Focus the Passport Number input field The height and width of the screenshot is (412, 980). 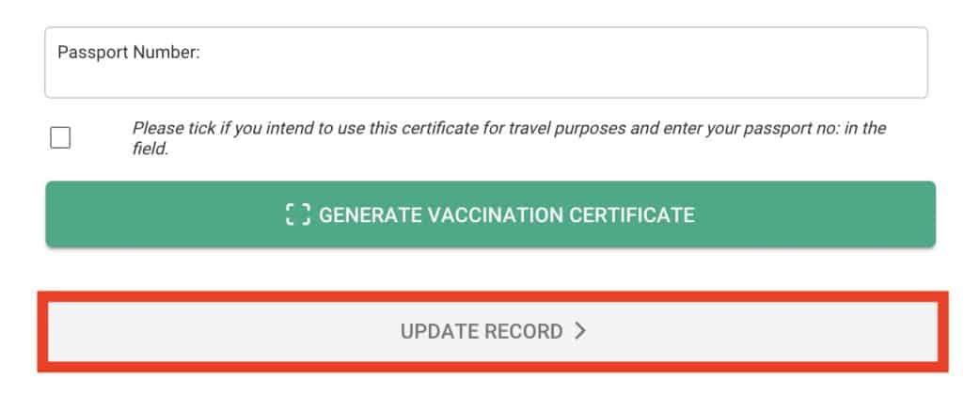pos(485,73)
